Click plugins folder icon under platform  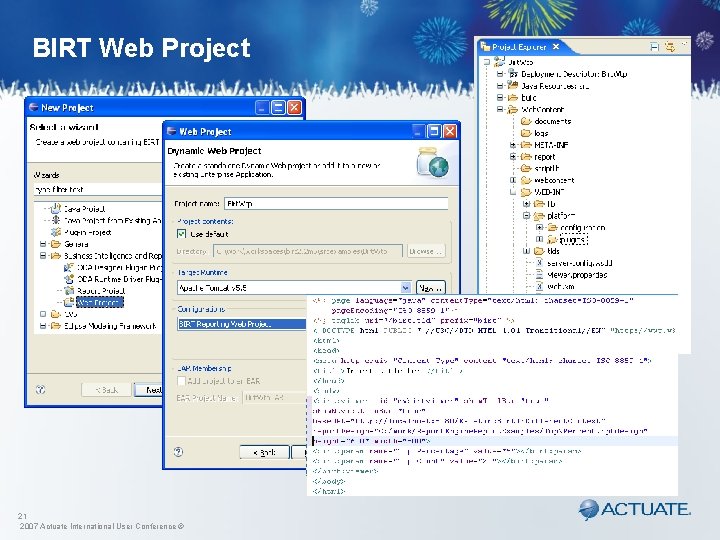click(x=552, y=239)
